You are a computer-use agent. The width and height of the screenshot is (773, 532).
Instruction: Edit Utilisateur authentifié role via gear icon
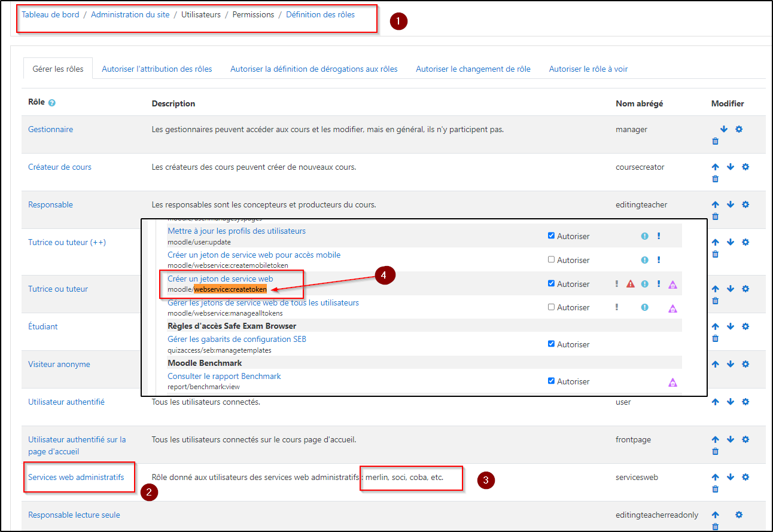[745, 402]
